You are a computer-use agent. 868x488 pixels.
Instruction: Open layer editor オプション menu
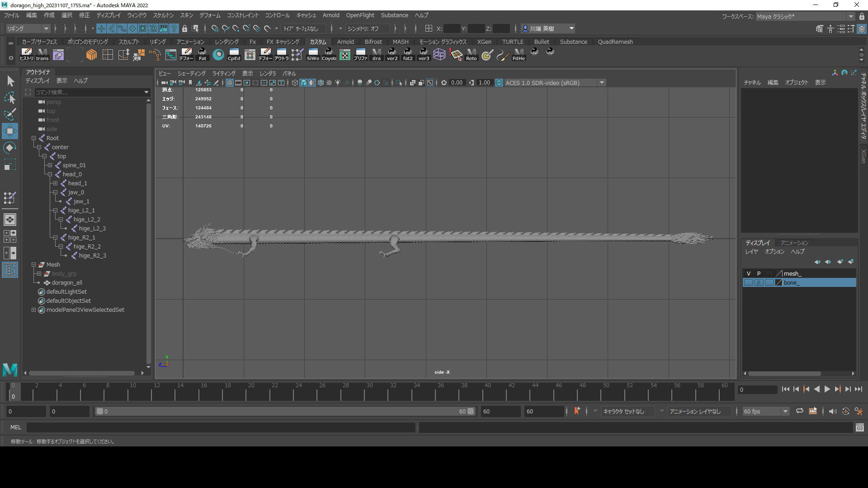tap(774, 252)
